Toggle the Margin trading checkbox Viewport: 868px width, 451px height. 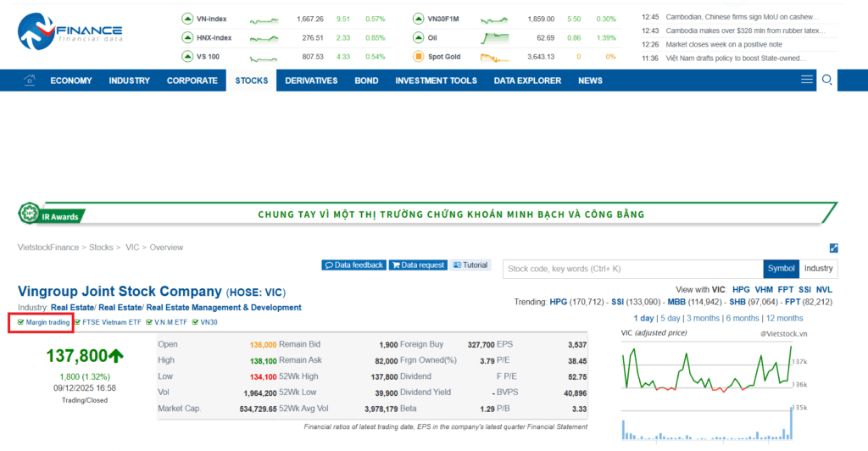21,322
